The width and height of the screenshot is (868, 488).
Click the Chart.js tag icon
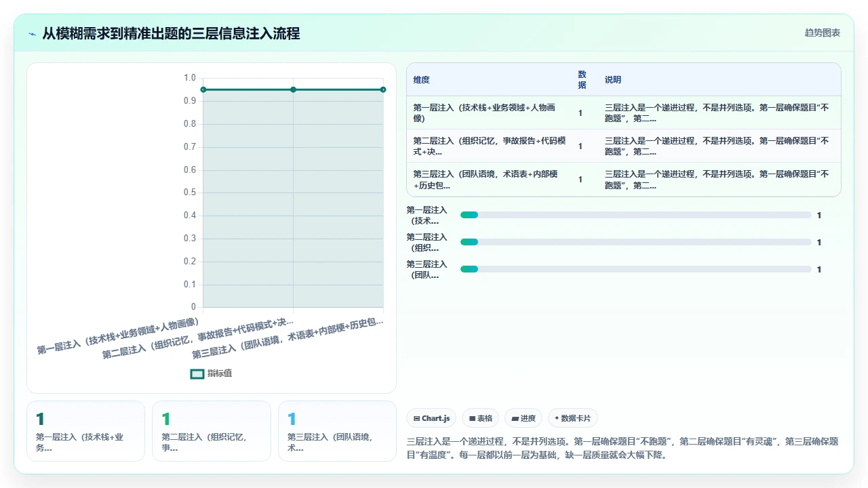[x=416, y=419]
